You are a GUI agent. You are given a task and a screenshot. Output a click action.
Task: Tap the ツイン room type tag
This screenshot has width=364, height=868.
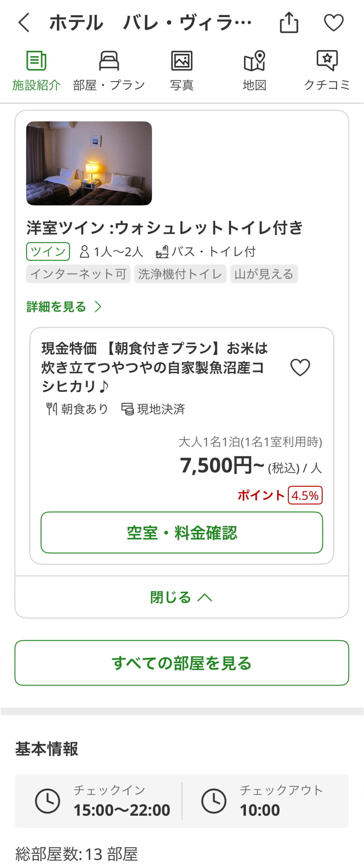click(x=48, y=251)
